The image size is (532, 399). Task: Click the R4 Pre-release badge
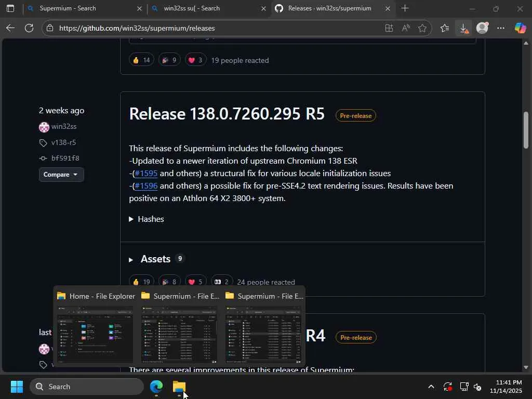point(356,338)
